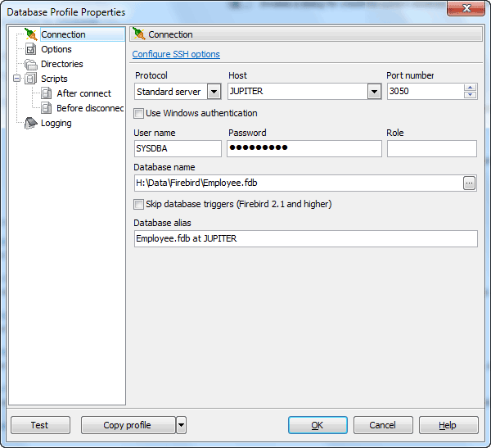491x448 pixels.
Task: Click the Database alias field
Action: point(305,239)
